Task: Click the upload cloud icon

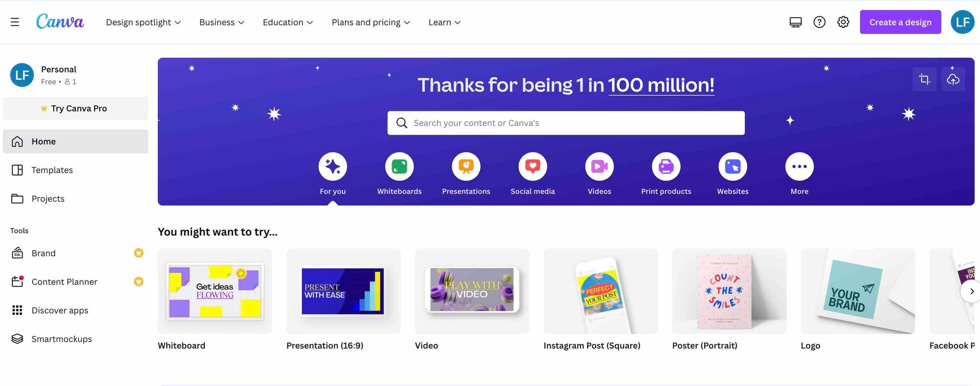Action: pyautogui.click(x=953, y=79)
